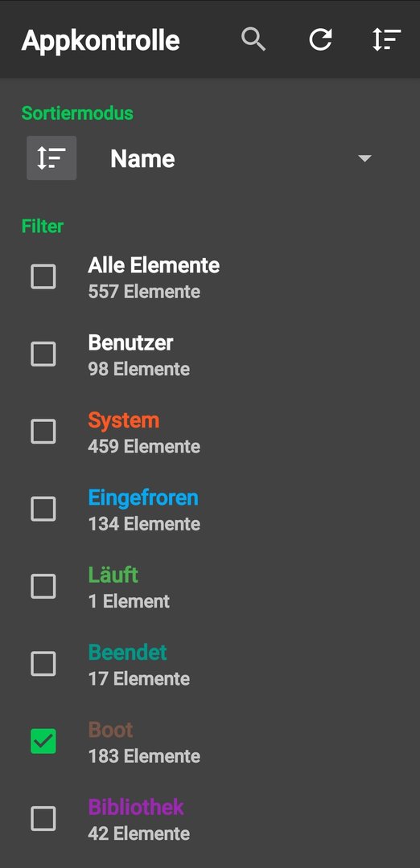Select the orange System label

point(124,420)
